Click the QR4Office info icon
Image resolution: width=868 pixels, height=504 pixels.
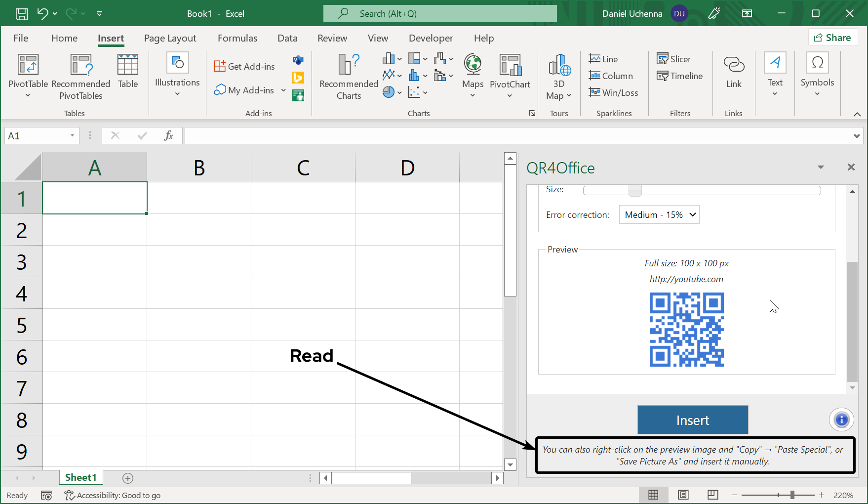pos(841,420)
